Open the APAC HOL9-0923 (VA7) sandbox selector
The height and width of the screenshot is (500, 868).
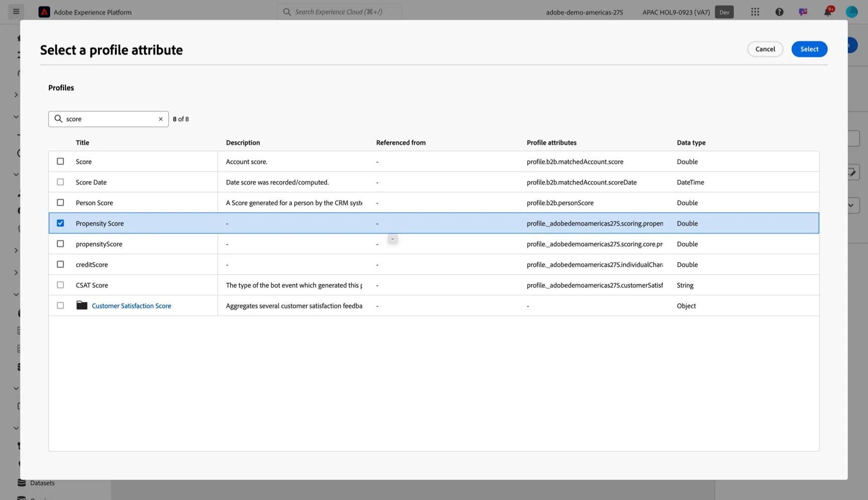[x=676, y=12]
